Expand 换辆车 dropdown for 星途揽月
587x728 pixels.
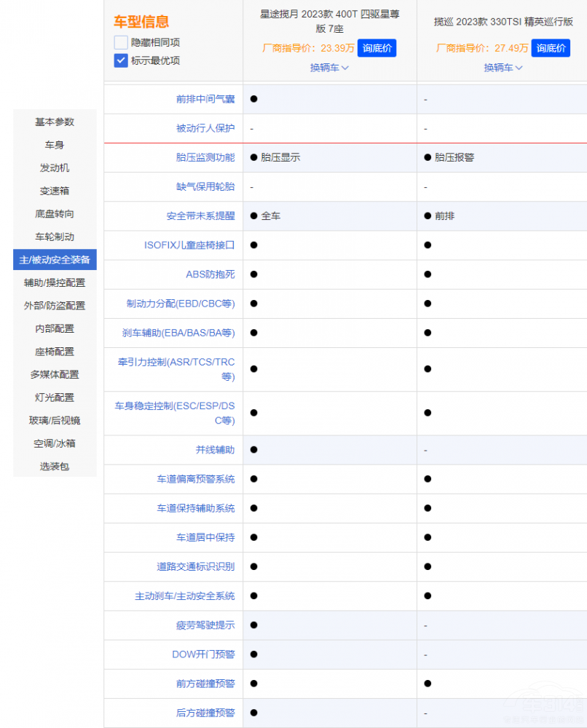[x=329, y=68]
